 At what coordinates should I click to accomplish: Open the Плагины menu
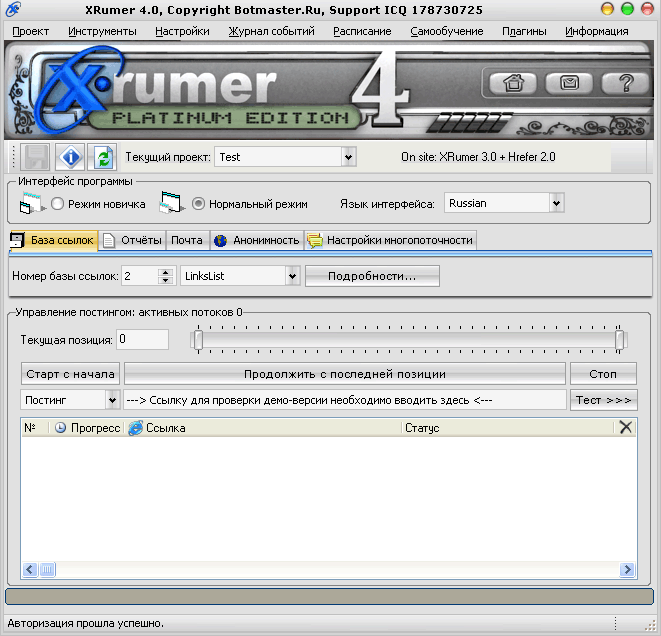(x=524, y=31)
